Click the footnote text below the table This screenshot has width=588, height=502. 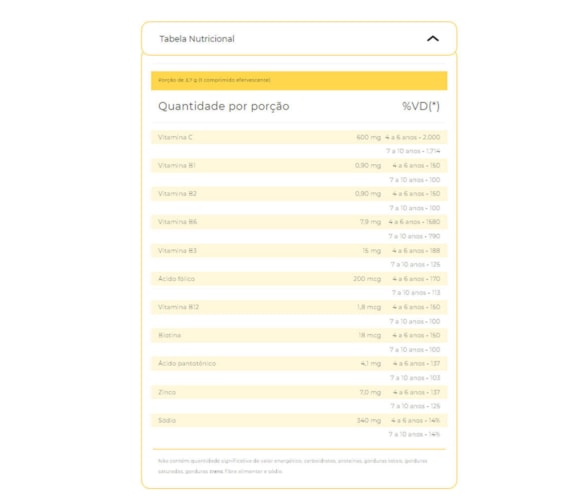coord(293,466)
